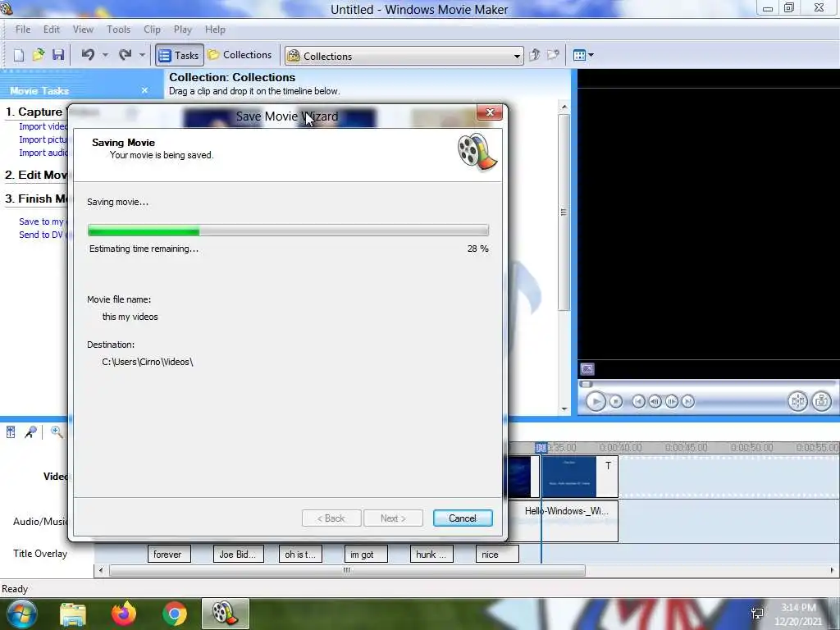Open the Edit menu
The width and height of the screenshot is (840, 630).
[52, 30]
